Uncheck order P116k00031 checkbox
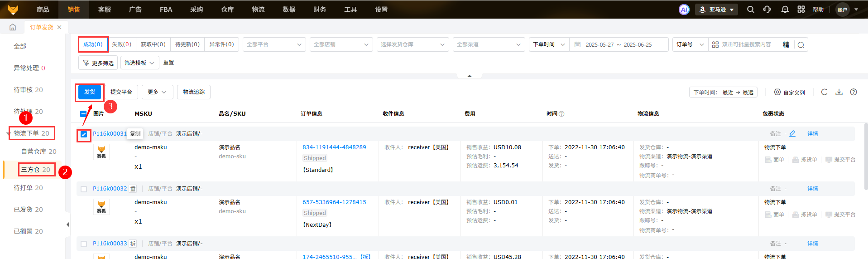This screenshot has width=868, height=259. tap(84, 134)
